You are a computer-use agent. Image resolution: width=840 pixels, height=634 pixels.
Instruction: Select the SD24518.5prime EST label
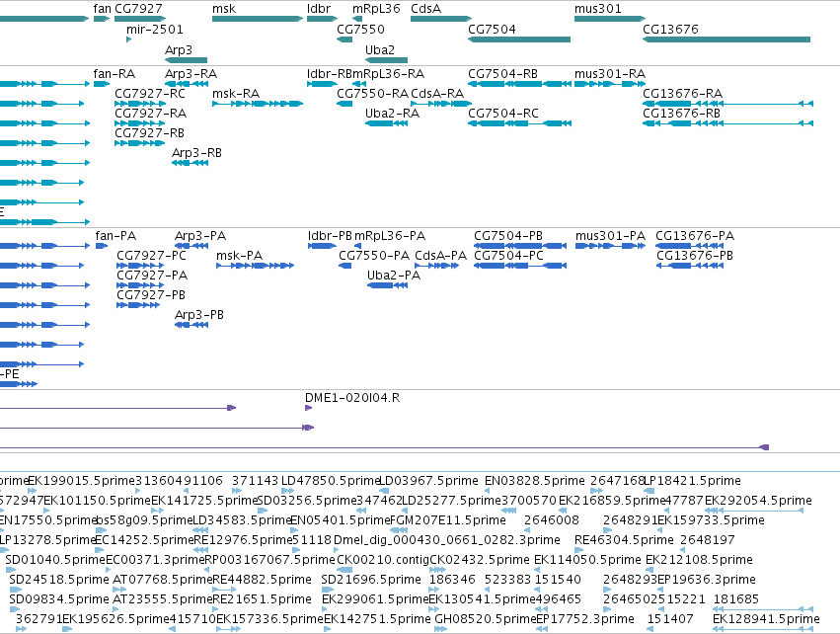[x=59, y=580]
